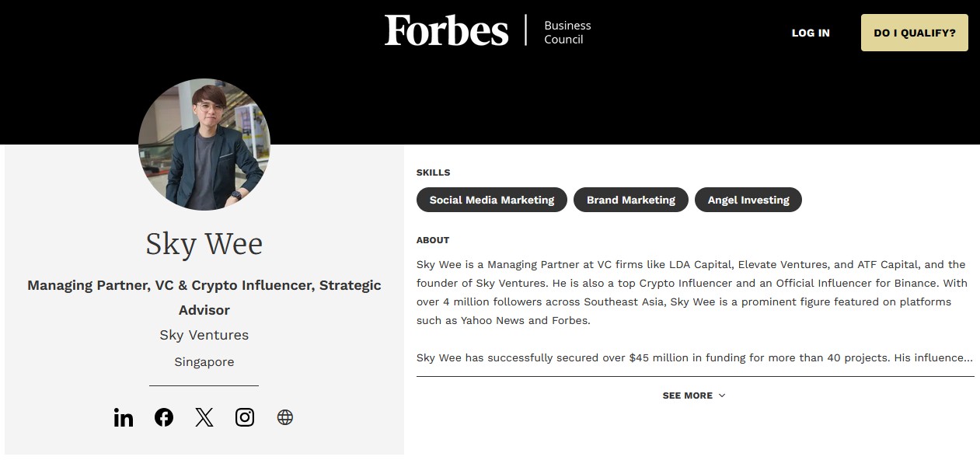Viewport: 980px width, 474px height.
Task: Select the Brand Marketing skill tag
Action: tap(630, 200)
